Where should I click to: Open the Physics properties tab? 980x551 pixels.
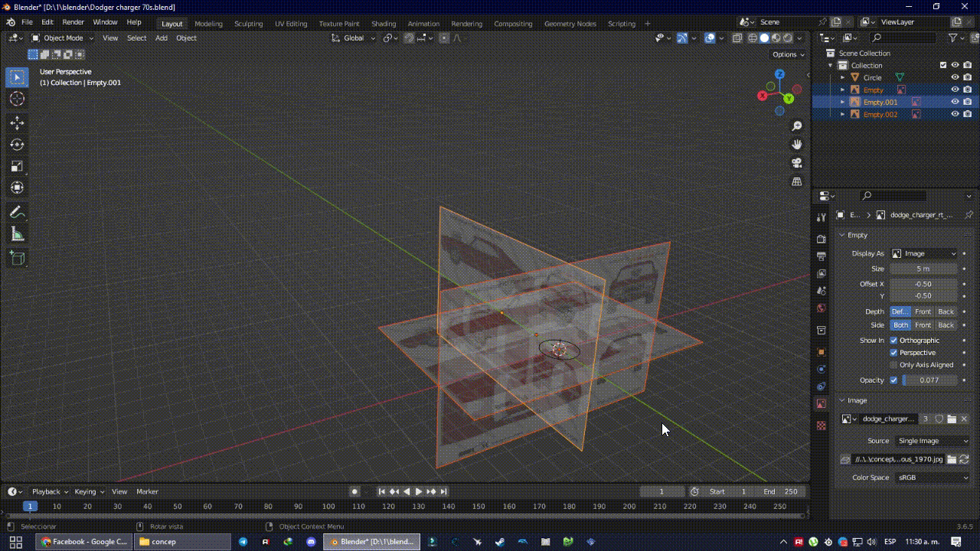click(x=822, y=369)
